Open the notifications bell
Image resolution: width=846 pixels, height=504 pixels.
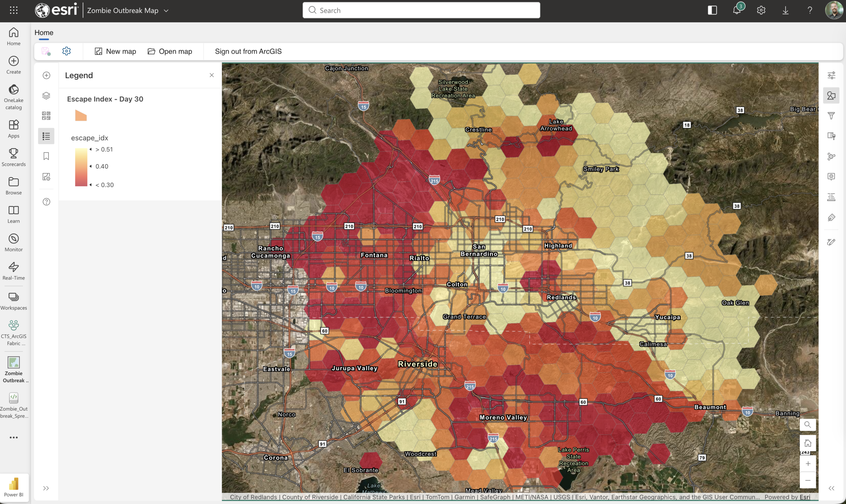(x=737, y=10)
